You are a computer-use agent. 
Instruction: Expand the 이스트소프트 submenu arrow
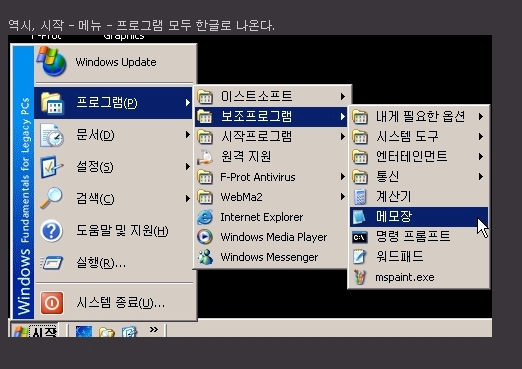coord(342,97)
